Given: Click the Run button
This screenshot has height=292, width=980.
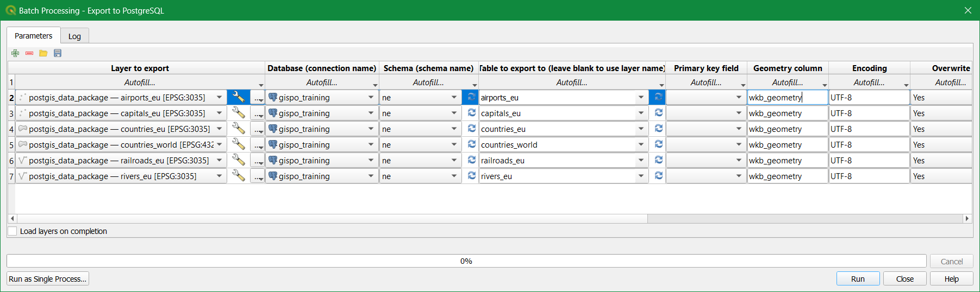Looking at the screenshot, I should [857, 279].
